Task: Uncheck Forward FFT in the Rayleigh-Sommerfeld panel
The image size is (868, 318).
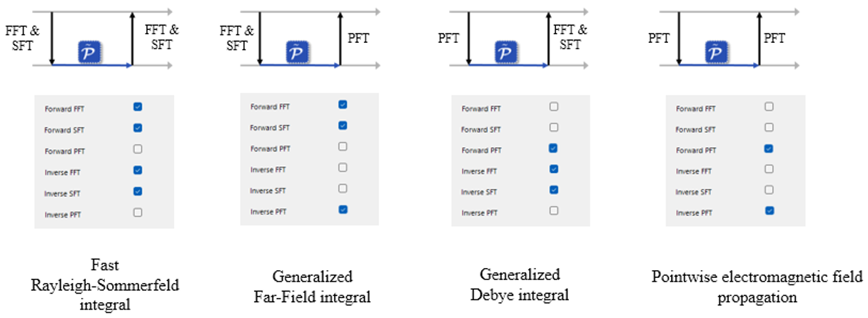Action: click(138, 106)
